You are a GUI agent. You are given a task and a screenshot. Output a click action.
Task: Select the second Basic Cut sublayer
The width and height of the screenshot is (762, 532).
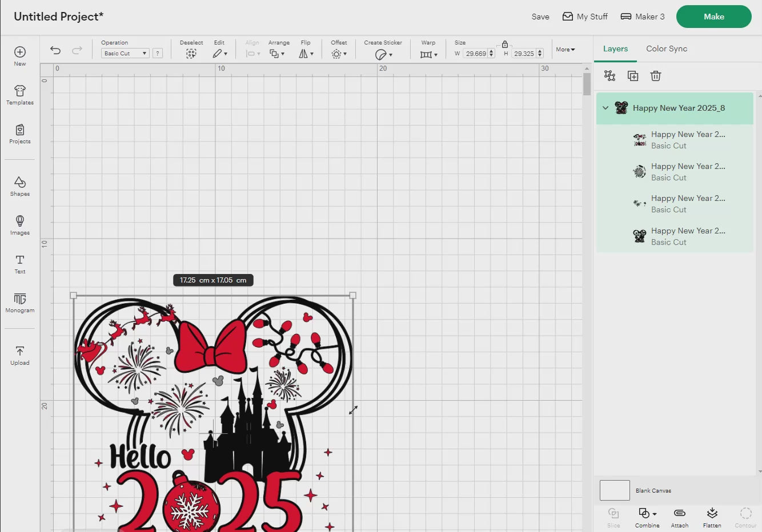pyautogui.click(x=675, y=172)
